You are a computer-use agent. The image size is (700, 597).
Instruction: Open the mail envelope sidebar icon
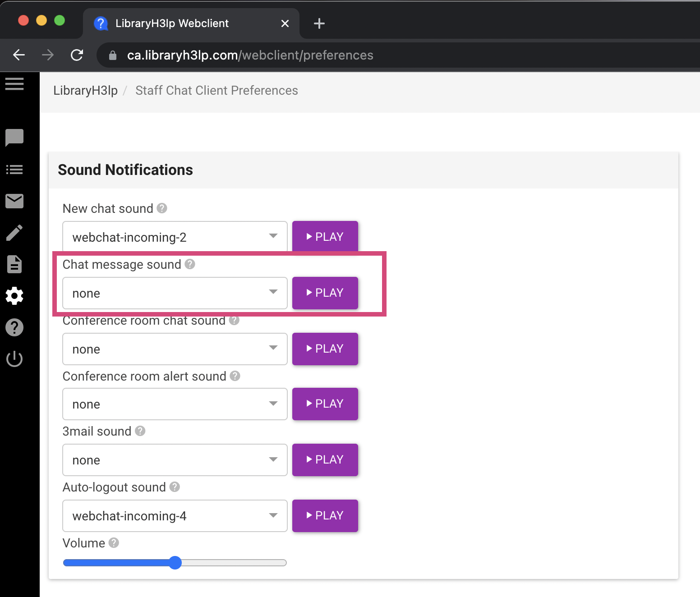tap(14, 201)
